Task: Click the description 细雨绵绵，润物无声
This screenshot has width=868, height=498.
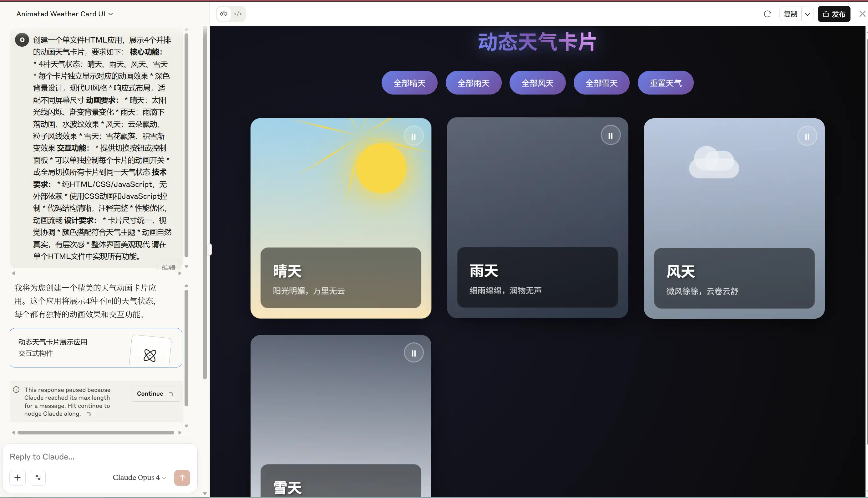Action: coord(505,290)
